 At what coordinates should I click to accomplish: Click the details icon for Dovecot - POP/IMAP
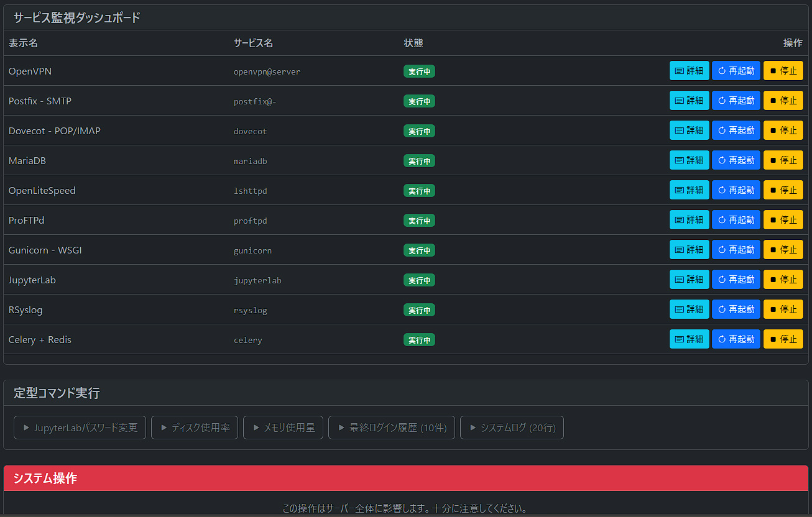click(x=679, y=130)
